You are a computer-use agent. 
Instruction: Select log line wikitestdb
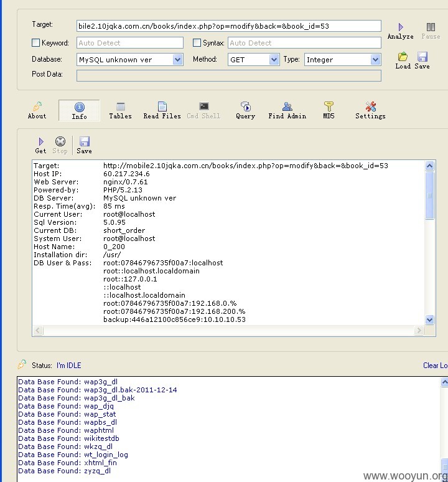point(69,438)
